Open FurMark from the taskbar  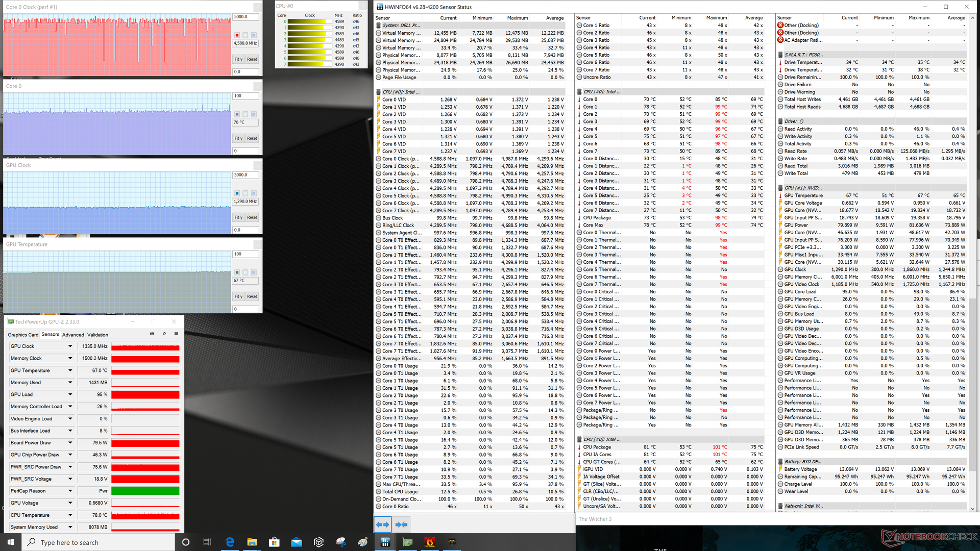[430, 542]
